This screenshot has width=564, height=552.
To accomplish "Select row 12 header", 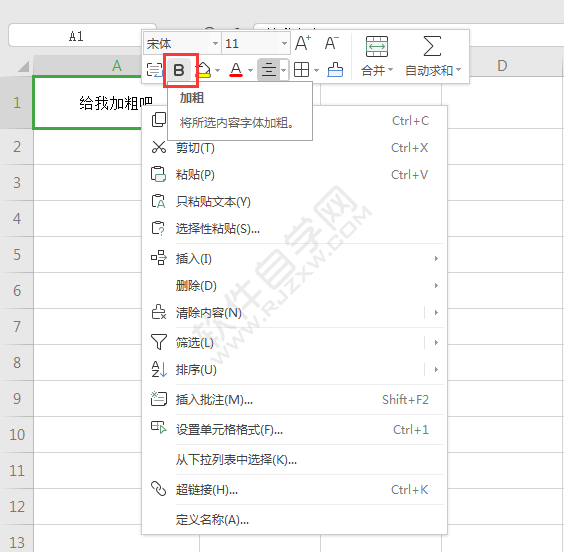I will (x=17, y=507).
